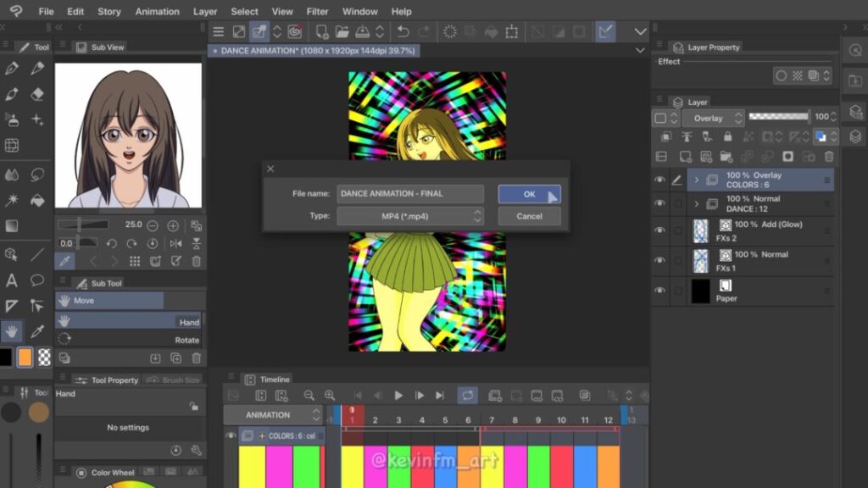
Task: Select the Eyedropper tool
Action: click(x=37, y=331)
